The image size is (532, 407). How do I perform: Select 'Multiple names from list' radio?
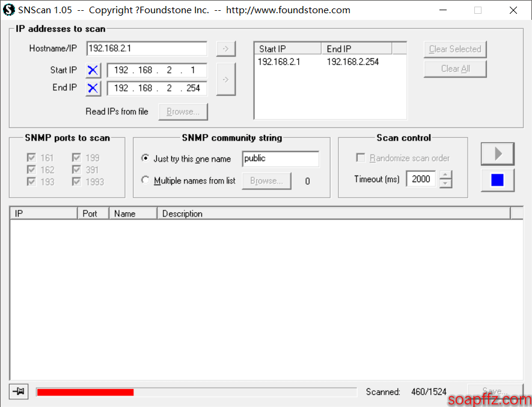[145, 180]
